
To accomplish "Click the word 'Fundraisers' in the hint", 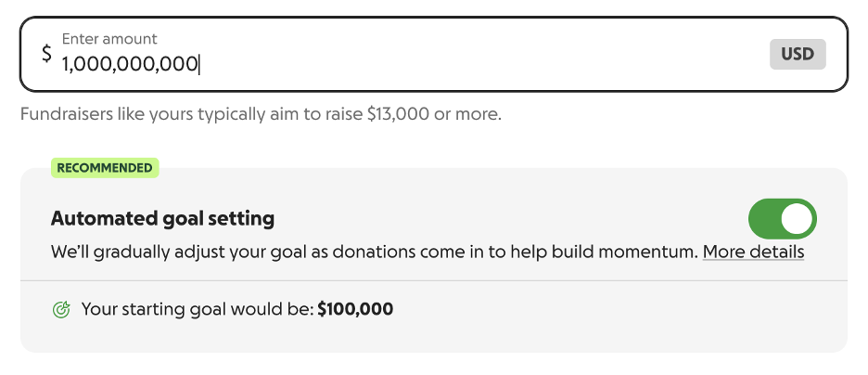I will pos(63,115).
